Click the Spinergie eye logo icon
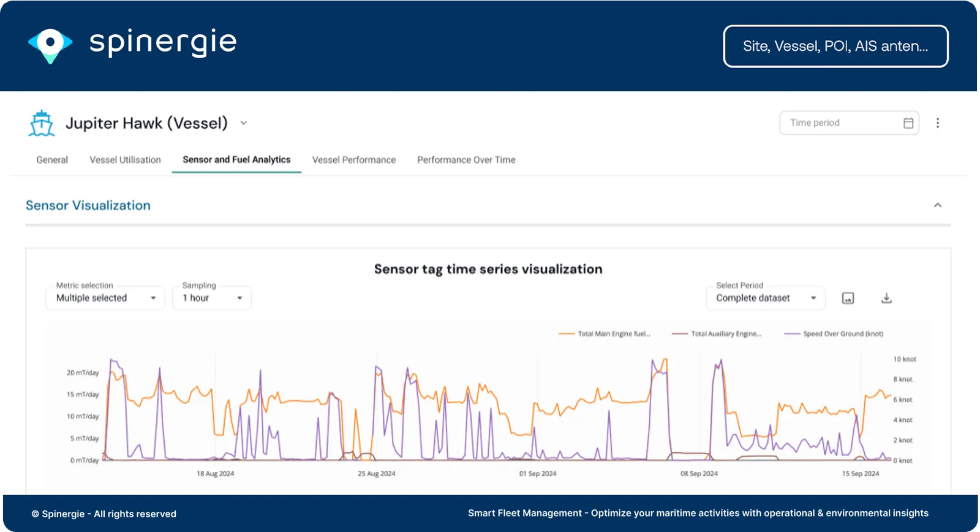The height and width of the screenshot is (532, 980). pyautogui.click(x=50, y=44)
